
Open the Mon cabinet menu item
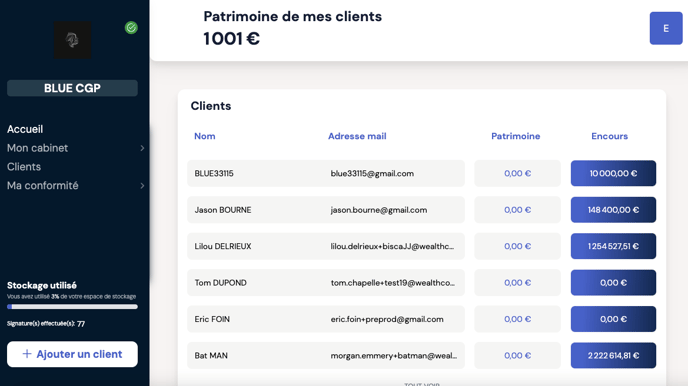[x=37, y=148]
